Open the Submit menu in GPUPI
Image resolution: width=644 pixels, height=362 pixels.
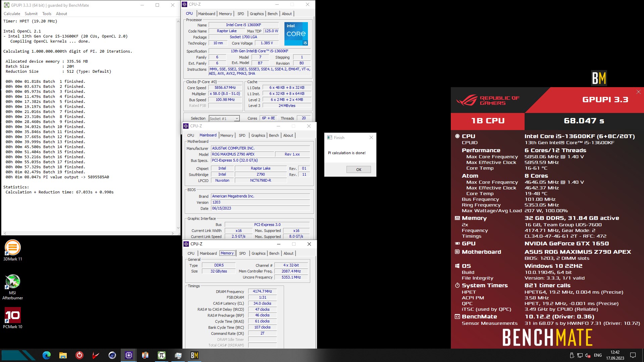pyautogui.click(x=31, y=14)
